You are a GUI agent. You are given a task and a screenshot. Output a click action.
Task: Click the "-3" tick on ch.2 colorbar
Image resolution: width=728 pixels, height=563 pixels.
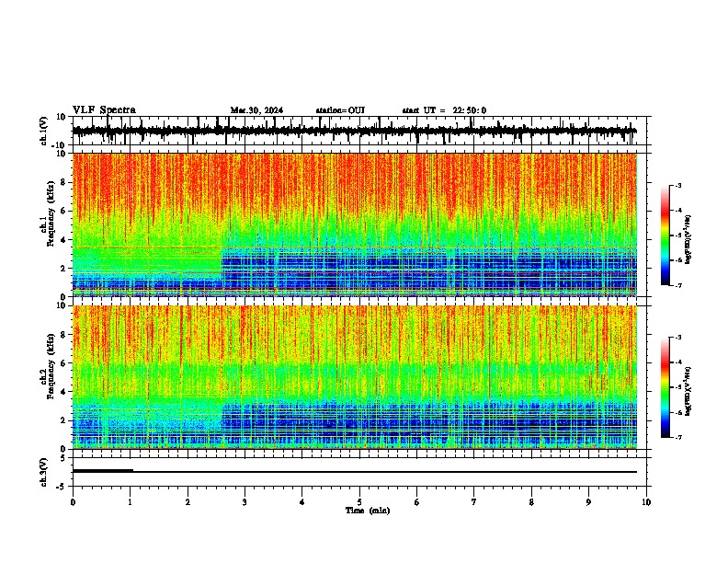click(678, 338)
